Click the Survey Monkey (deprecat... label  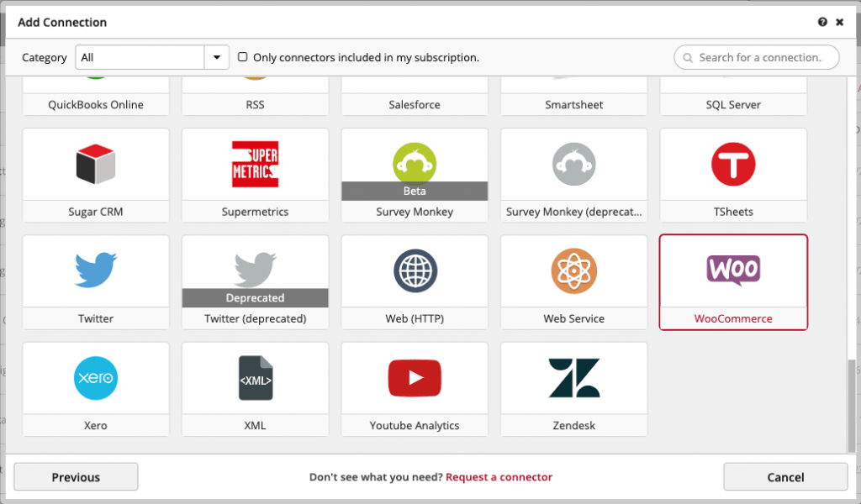(573, 212)
